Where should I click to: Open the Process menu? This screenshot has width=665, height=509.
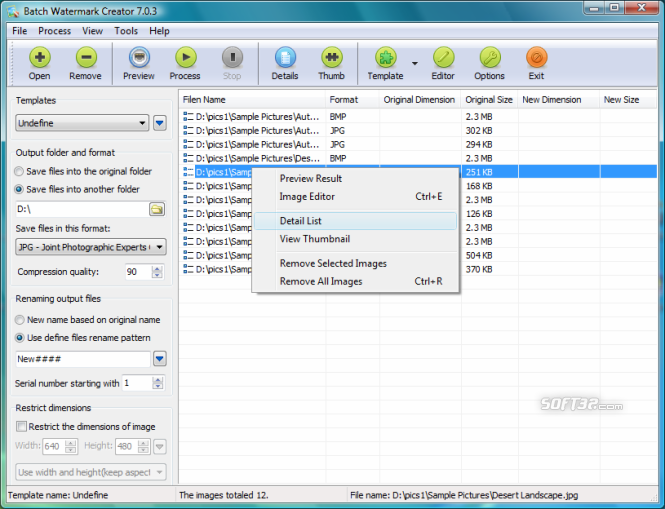pos(54,31)
